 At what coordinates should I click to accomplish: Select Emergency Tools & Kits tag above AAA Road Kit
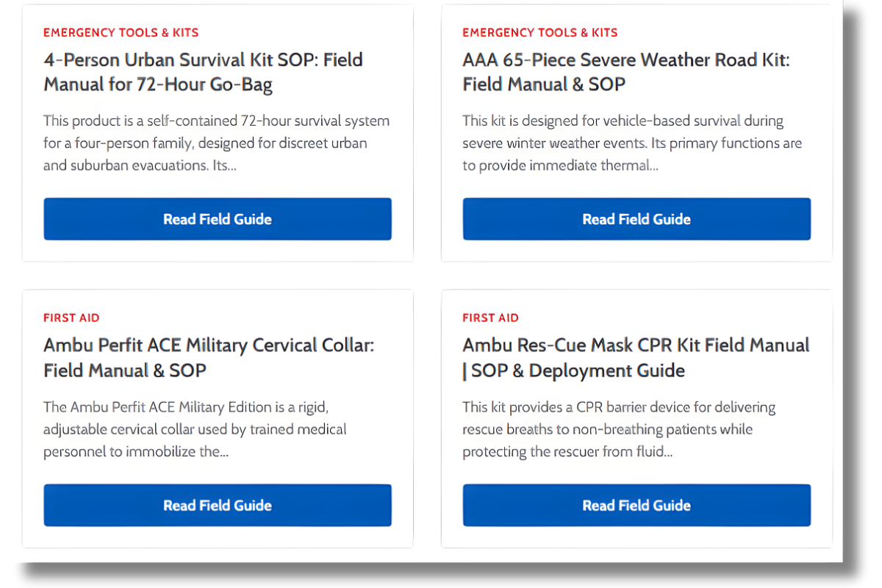coord(540,32)
